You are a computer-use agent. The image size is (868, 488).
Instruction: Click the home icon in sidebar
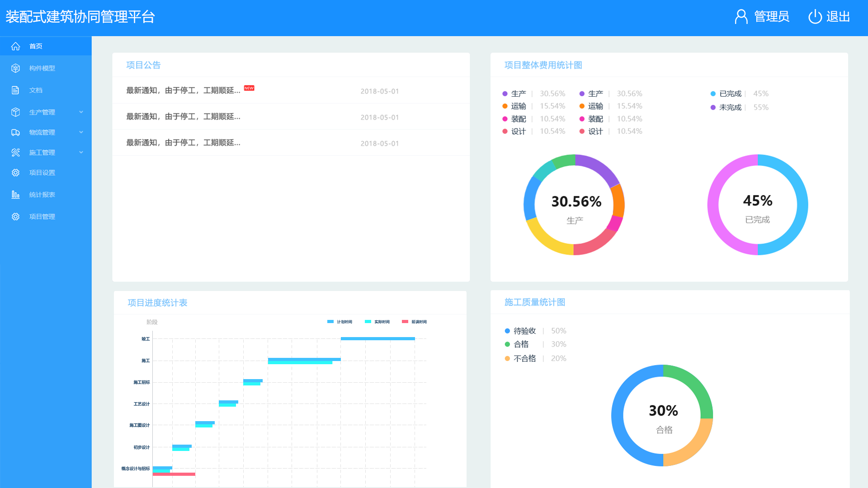click(x=16, y=46)
